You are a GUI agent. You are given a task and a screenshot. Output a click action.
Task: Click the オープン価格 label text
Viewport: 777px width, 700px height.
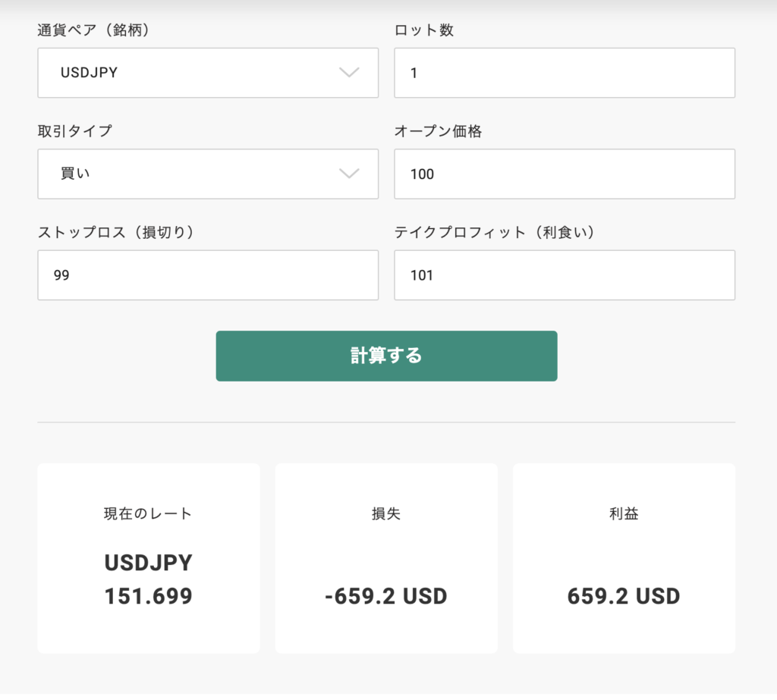(438, 131)
